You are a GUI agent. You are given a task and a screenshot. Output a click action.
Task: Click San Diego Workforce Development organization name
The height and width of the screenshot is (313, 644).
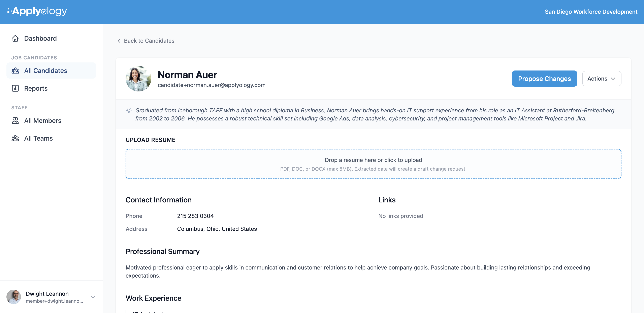pos(591,12)
